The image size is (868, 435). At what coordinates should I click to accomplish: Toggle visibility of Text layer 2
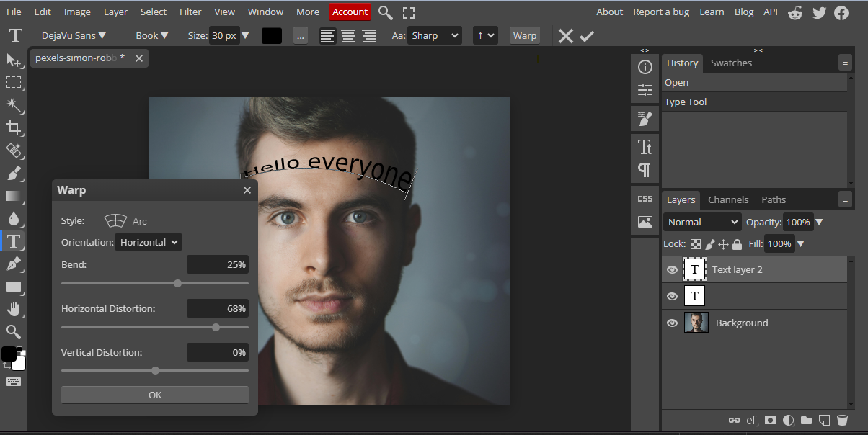[672, 269]
